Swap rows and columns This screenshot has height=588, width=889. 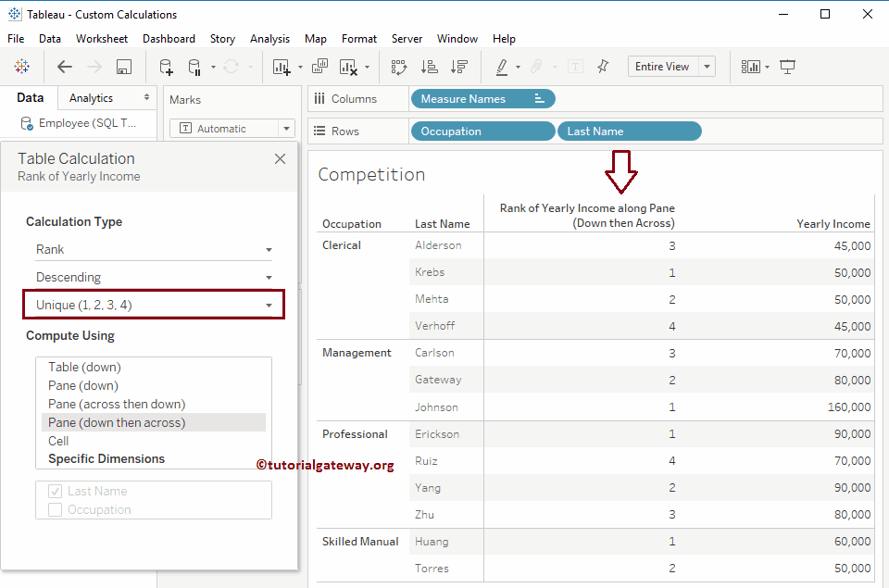[399, 67]
